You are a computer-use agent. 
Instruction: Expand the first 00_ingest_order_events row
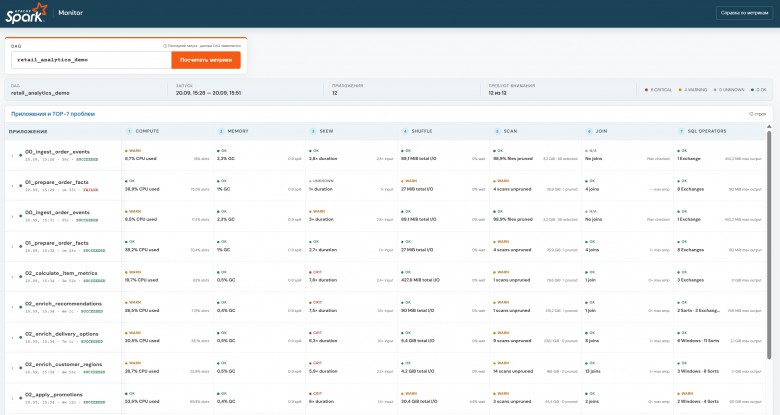point(12,155)
